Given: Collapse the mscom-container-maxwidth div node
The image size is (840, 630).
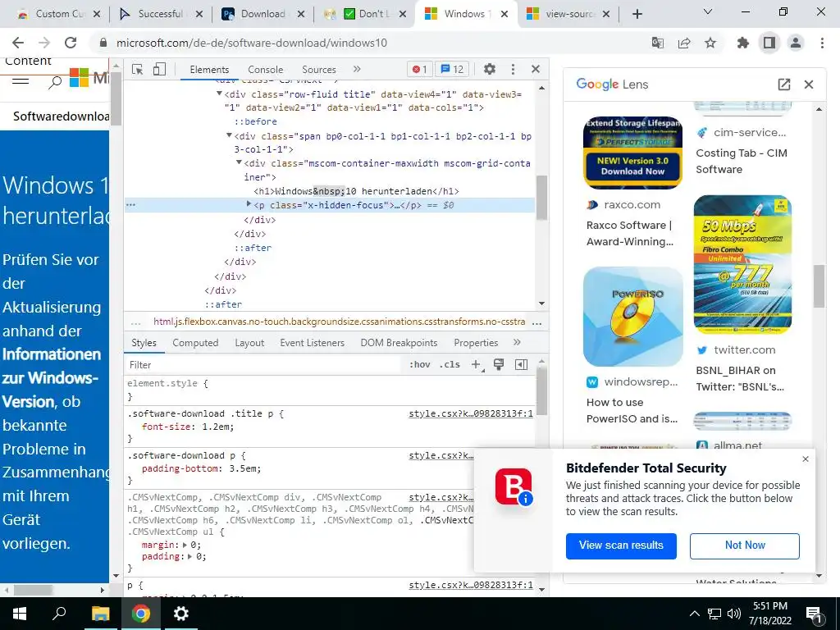Looking at the screenshot, I should [x=239, y=162].
